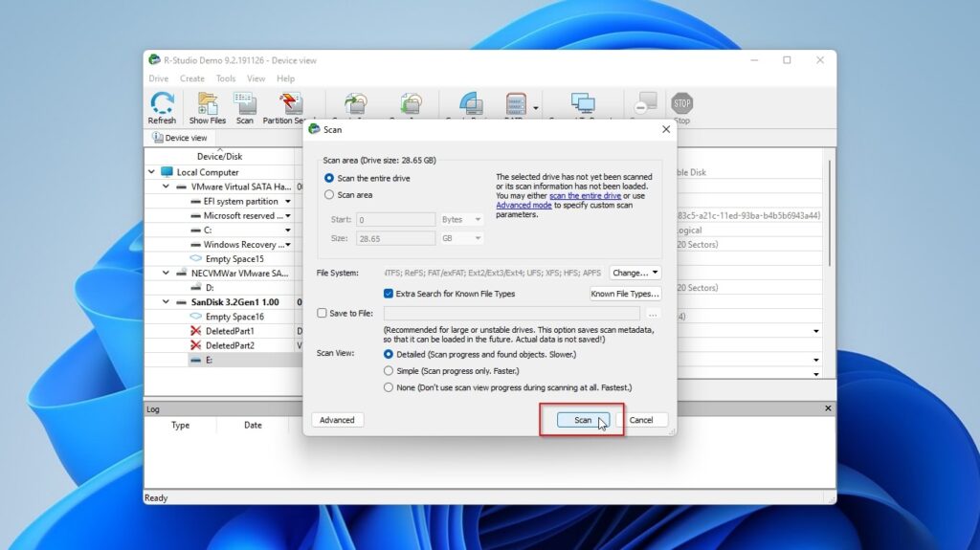Open the File System Change... dropdown
This screenshot has width=980, height=550.
click(635, 273)
